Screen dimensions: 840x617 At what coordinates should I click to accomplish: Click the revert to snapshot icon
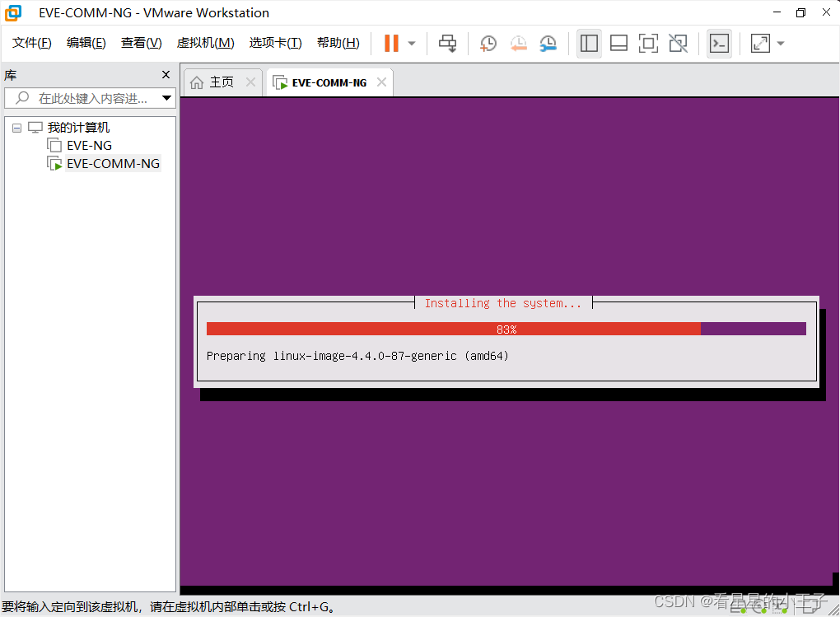pyautogui.click(x=518, y=44)
